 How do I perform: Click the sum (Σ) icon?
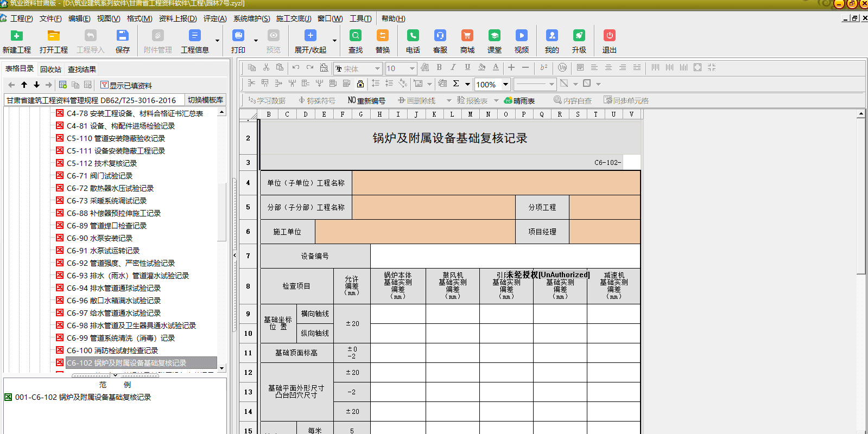[456, 84]
